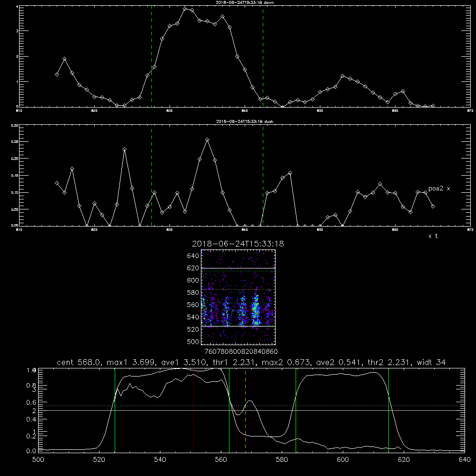This screenshot has width=476, height=476.
Task: Click the large timestamp title above the spectrogram
Action: click(238, 244)
